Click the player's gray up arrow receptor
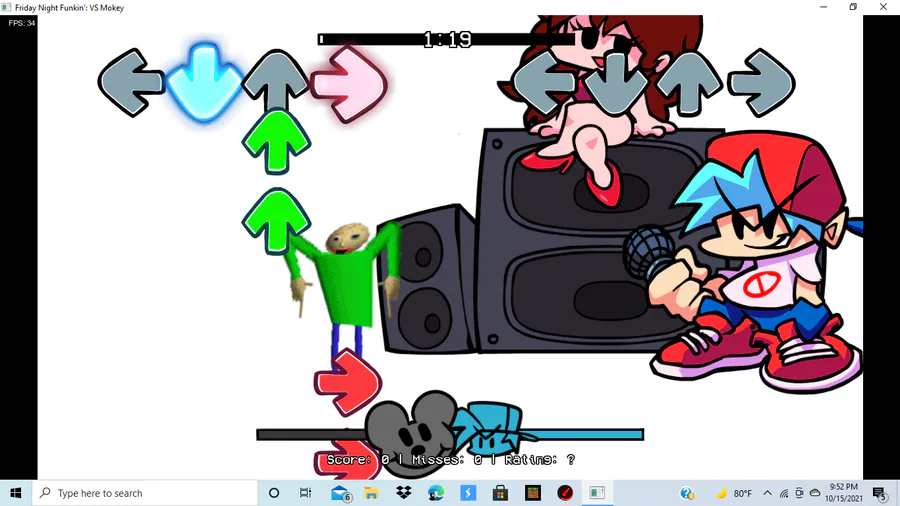 tap(276, 79)
